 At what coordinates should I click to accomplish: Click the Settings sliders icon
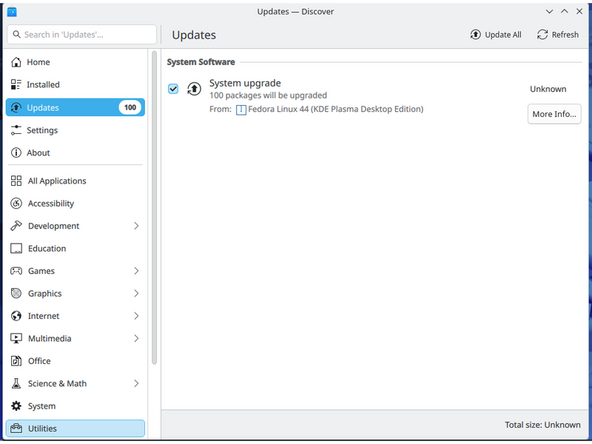pyautogui.click(x=16, y=130)
